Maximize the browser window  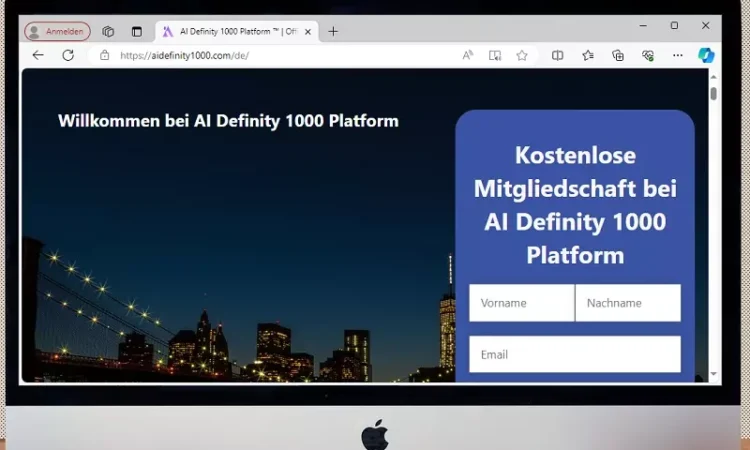pos(674,25)
